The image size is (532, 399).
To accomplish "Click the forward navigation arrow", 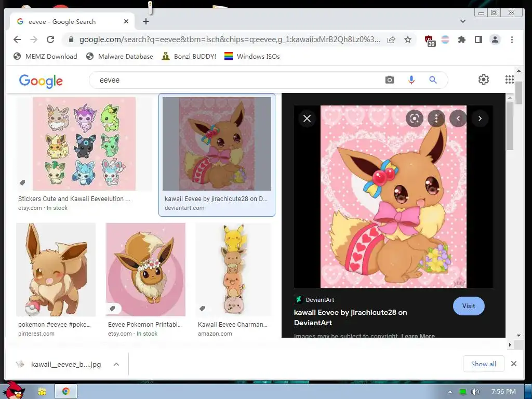I will coord(34,39).
